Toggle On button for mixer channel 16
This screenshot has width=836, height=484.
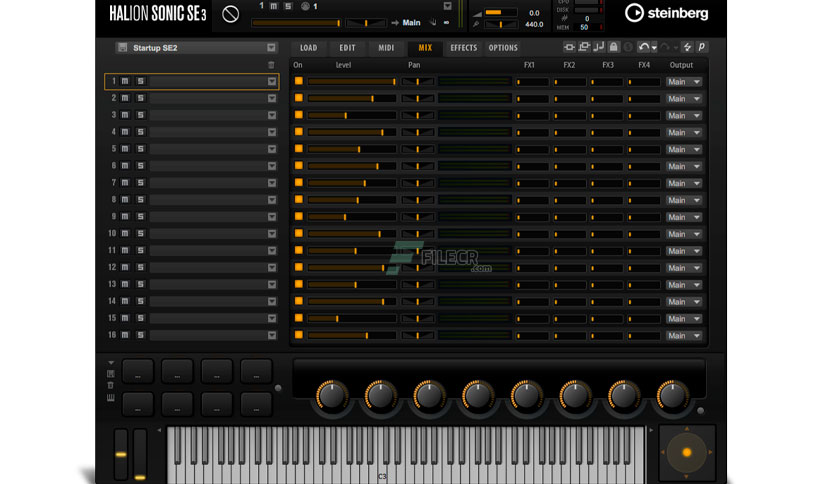pos(299,335)
